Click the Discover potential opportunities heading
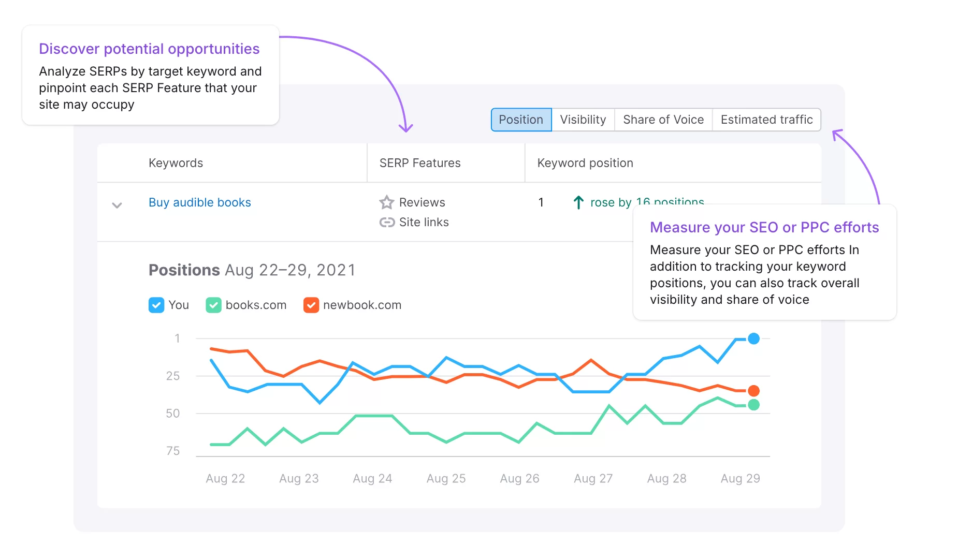The width and height of the screenshot is (958, 560). [x=149, y=49]
